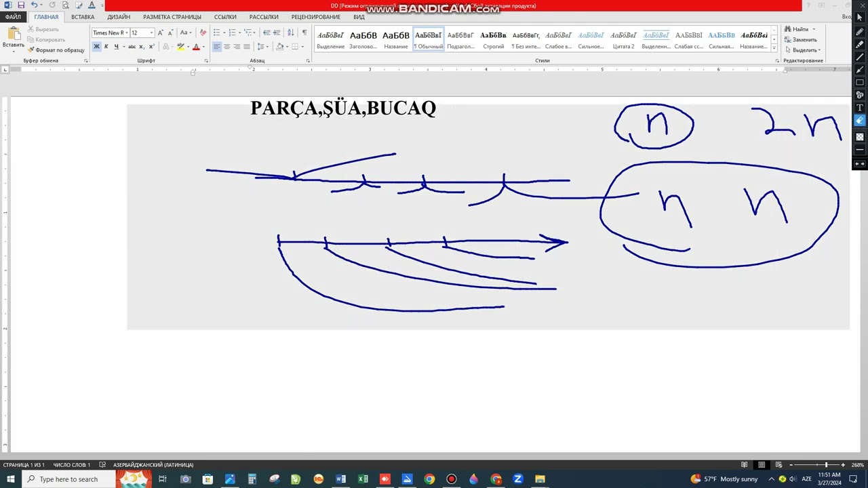Apply the Строгий (Strong) style
The image size is (868, 488).
tap(493, 39)
